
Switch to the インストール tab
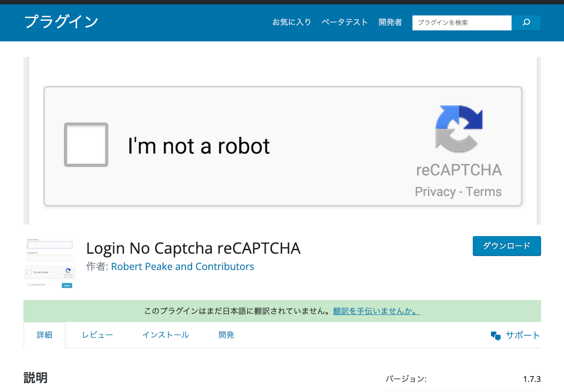point(166,335)
